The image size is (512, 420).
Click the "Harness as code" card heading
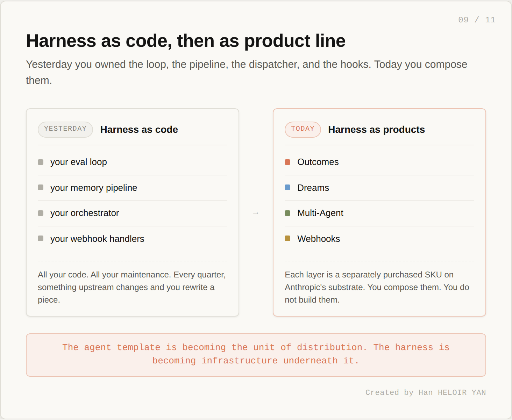coord(139,130)
